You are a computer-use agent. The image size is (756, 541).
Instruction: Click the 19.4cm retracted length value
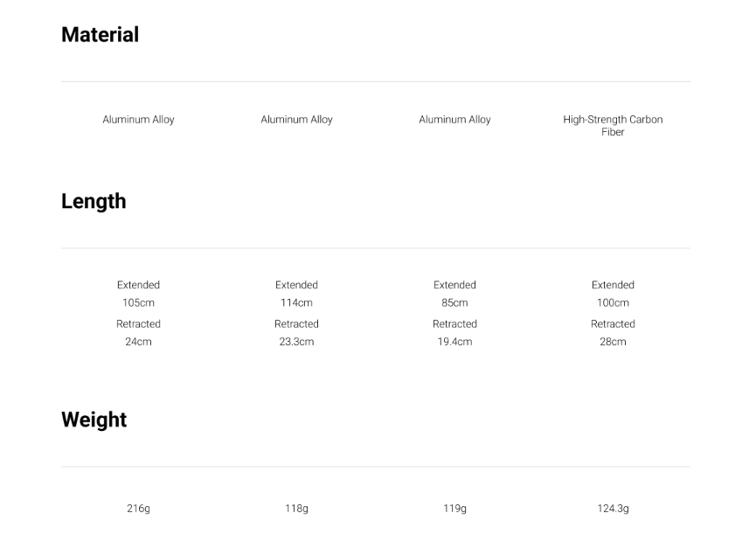coord(454,342)
